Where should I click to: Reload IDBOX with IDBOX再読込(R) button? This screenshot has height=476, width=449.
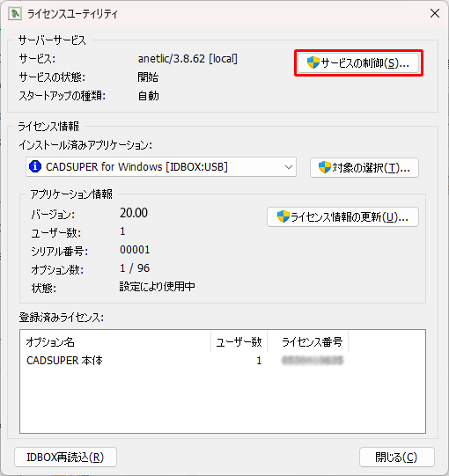[x=65, y=457]
